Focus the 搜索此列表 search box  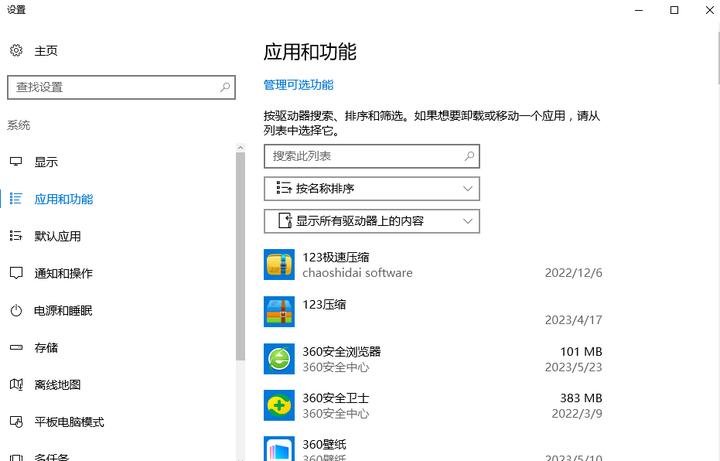[x=372, y=156]
